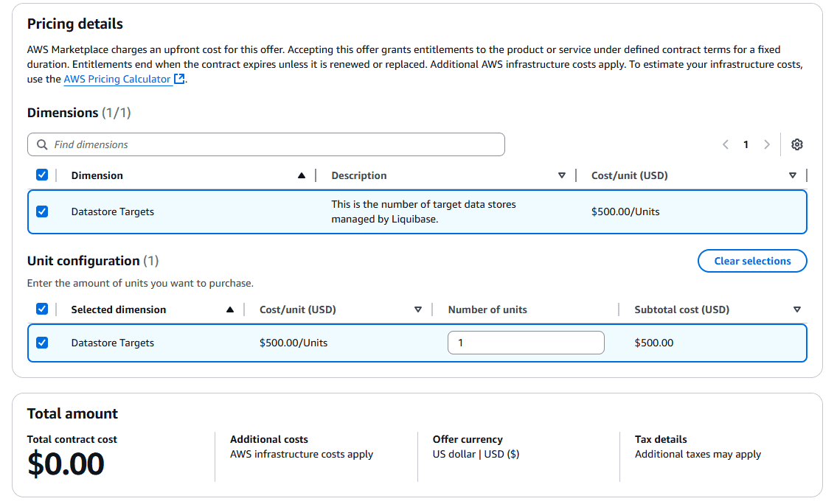The image size is (837, 504).
Task: Click the magnifying glass search icon
Action: (42, 144)
